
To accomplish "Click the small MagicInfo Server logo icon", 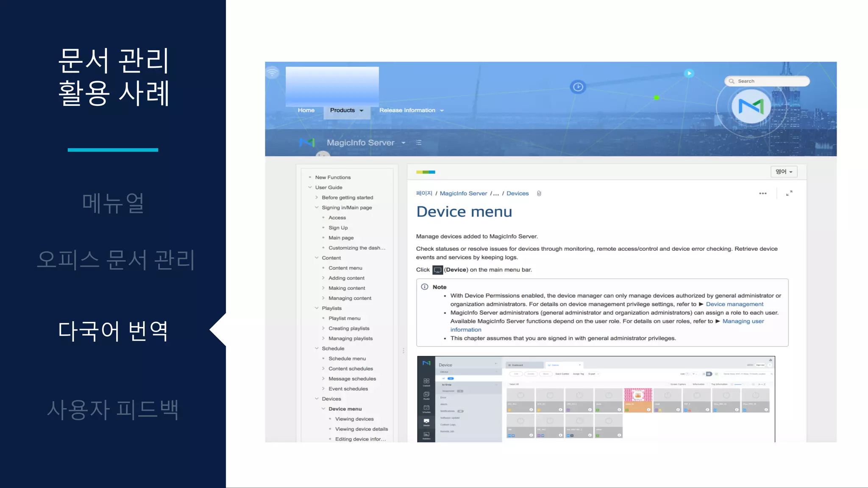I will (307, 143).
